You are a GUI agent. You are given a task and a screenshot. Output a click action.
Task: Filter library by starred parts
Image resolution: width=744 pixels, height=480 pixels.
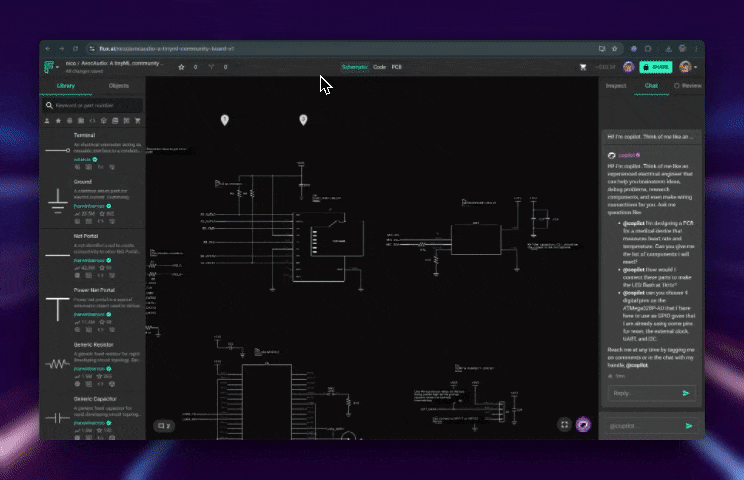click(58, 121)
